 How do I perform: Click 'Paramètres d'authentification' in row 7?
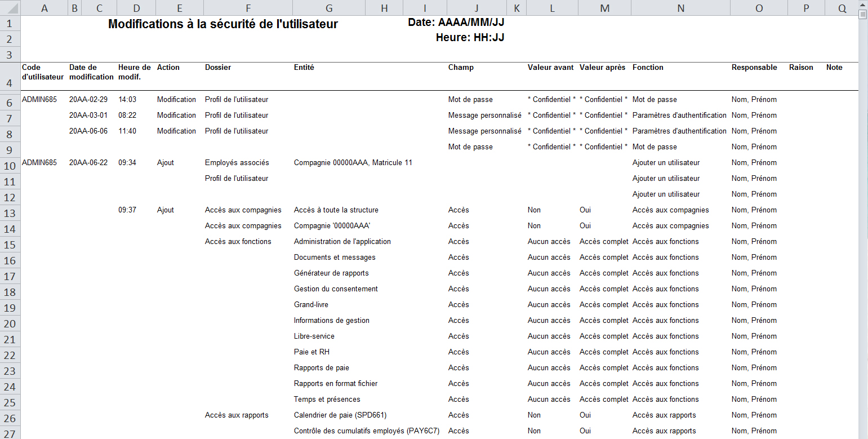[679, 116]
